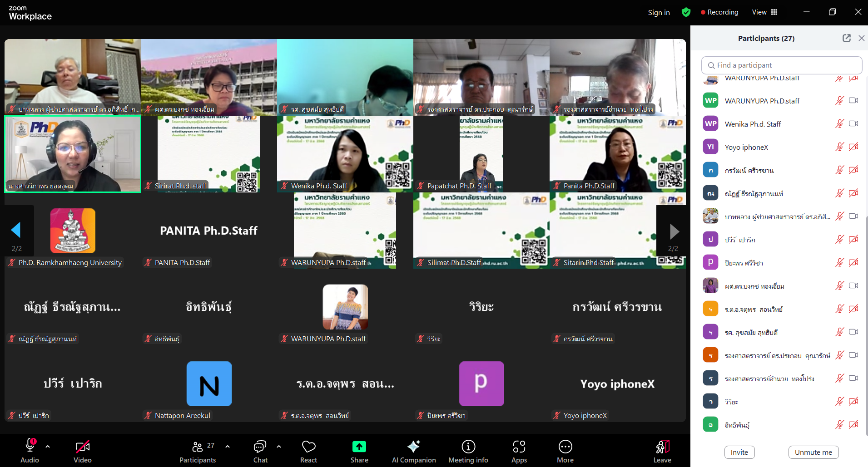Click Unmute me button
Screen dimensions: 868x467
pos(813,452)
